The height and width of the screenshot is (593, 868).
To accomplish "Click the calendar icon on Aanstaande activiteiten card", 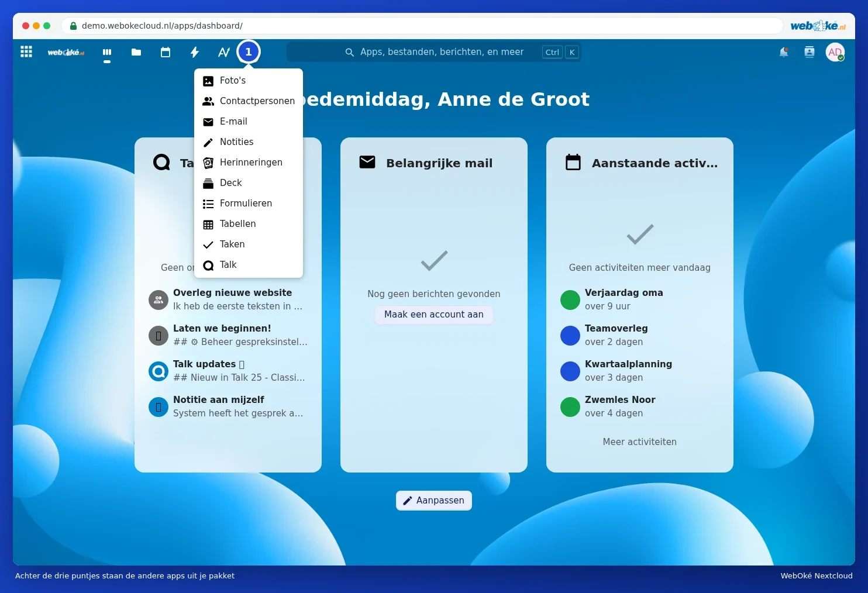I will [573, 162].
